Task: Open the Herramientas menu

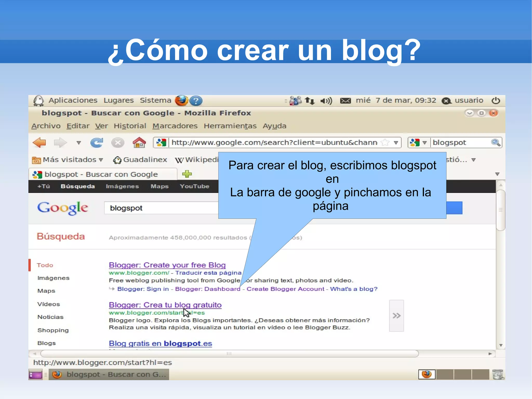Action: pyautogui.click(x=230, y=126)
